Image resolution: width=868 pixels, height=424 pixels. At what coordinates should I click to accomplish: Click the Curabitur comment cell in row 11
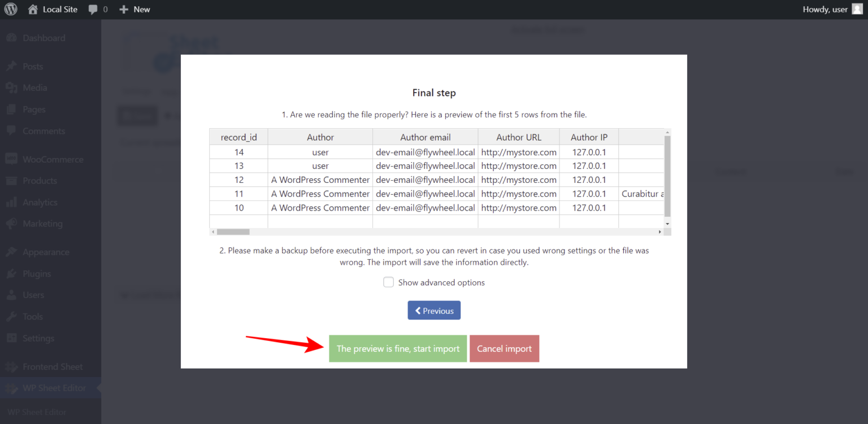pyautogui.click(x=641, y=194)
